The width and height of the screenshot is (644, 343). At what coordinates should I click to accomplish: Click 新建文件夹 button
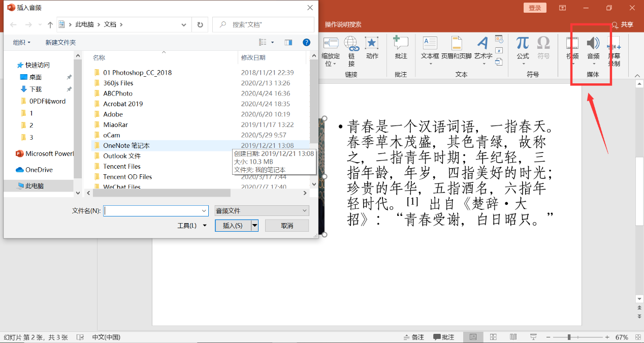pyautogui.click(x=60, y=42)
